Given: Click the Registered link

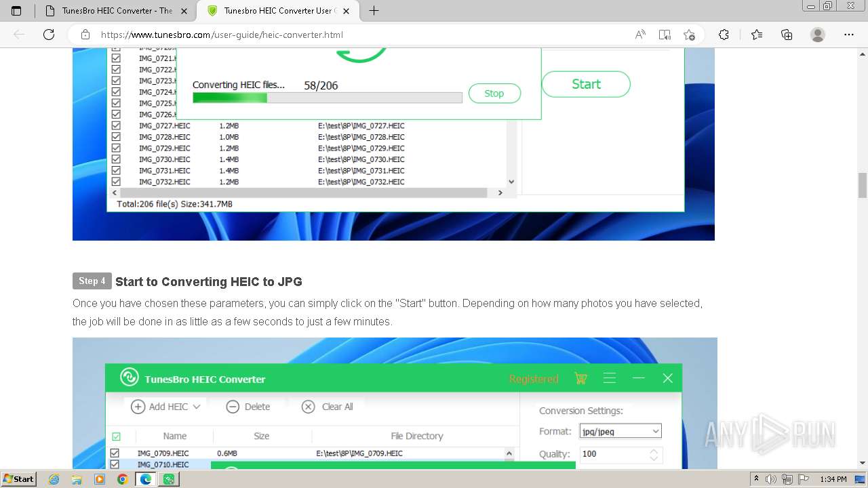Looking at the screenshot, I should point(534,379).
